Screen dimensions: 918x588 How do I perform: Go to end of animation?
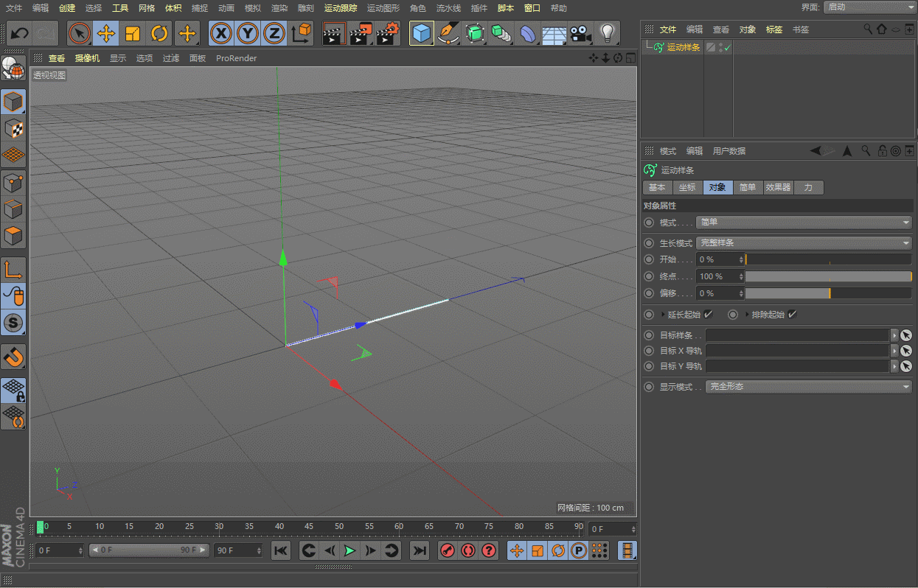[x=419, y=550]
